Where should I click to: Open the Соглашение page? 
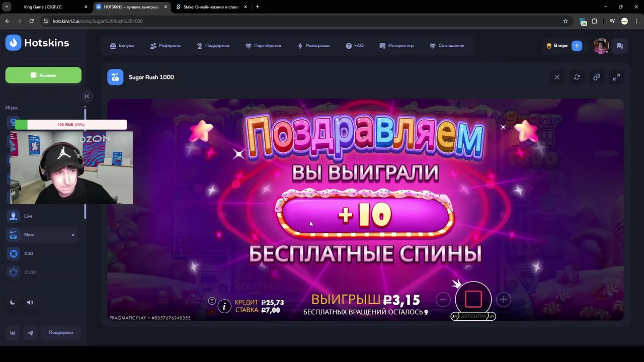[x=447, y=46]
